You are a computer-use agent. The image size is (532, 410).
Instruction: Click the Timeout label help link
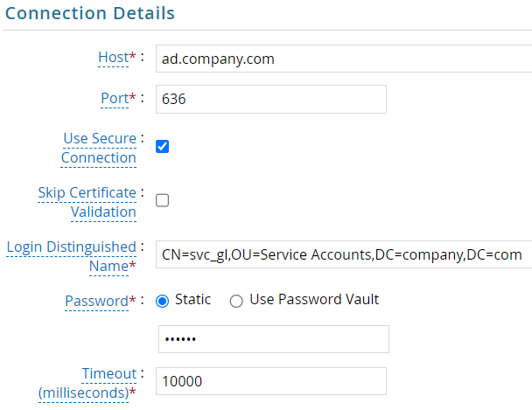[x=108, y=374]
